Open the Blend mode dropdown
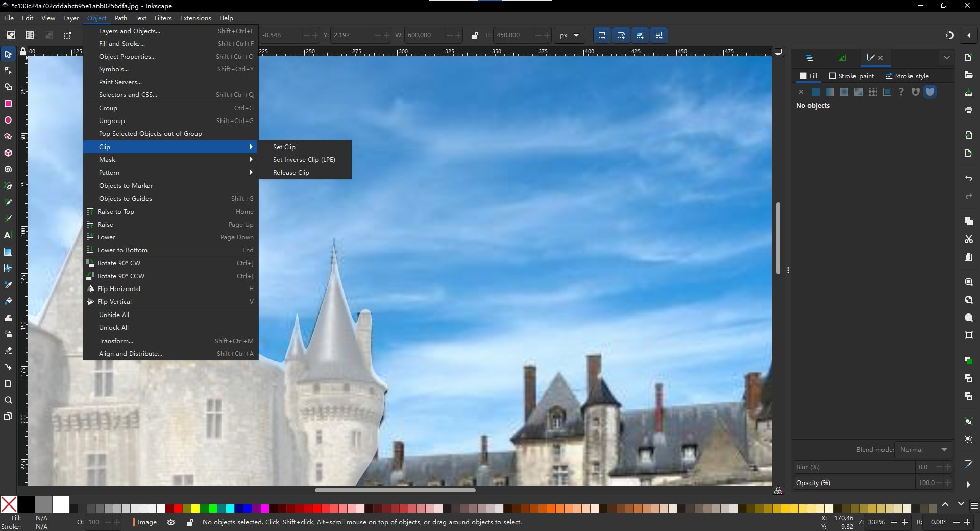This screenshot has width=980, height=531. tap(923, 450)
